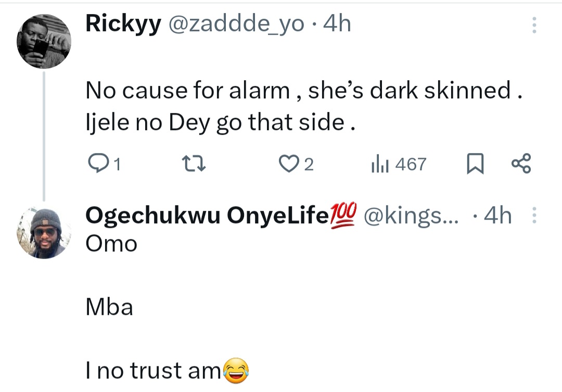562x392 pixels.
Task: Open more options on Rickyy's tweet
Action: [533, 26]
